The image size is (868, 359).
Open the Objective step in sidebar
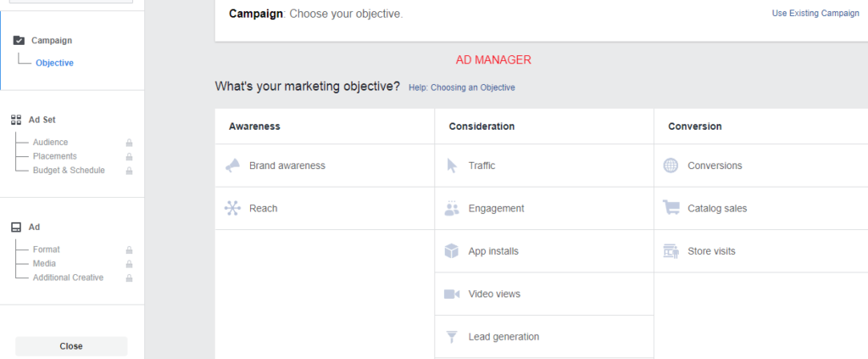pyautogui.click(x=55, y=63)
